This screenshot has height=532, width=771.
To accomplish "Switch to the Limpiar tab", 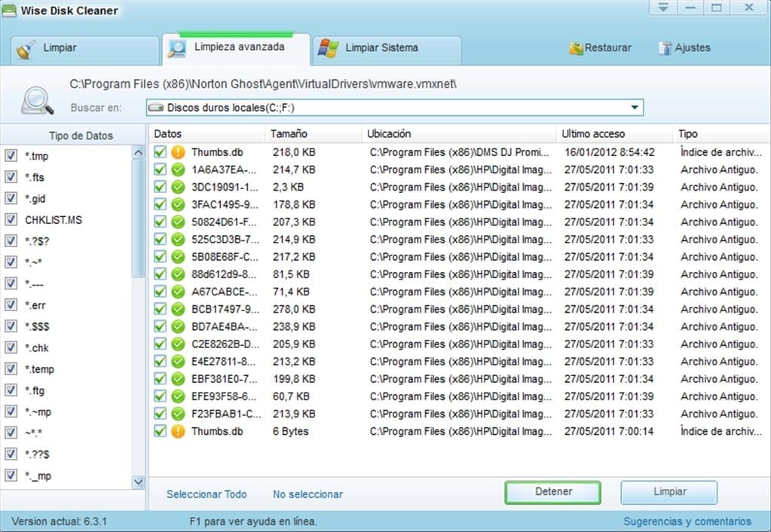I will click(x=84, y=50).
